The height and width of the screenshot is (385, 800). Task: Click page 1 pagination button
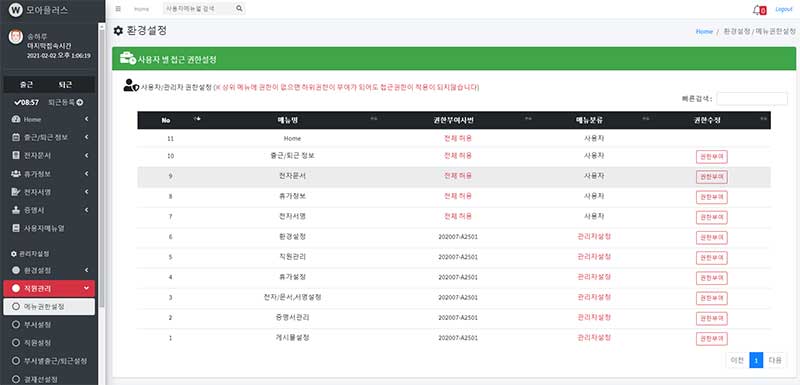point(756,360)
